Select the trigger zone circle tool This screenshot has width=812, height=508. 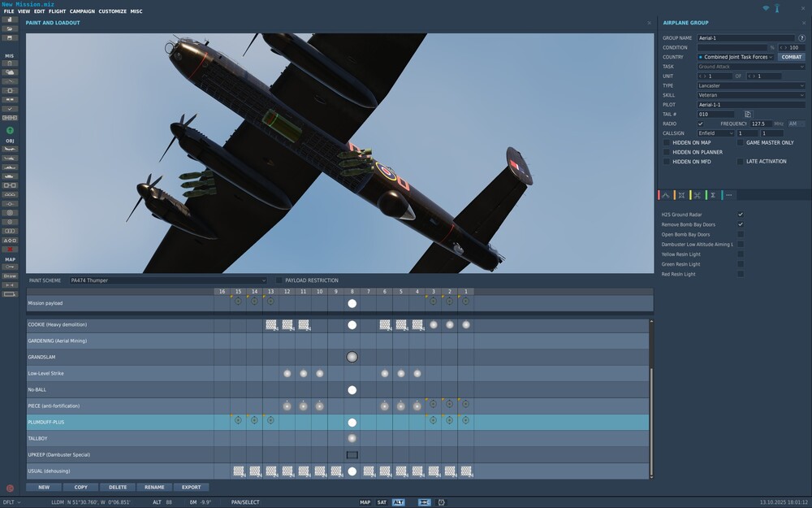(x=9, y=212)
